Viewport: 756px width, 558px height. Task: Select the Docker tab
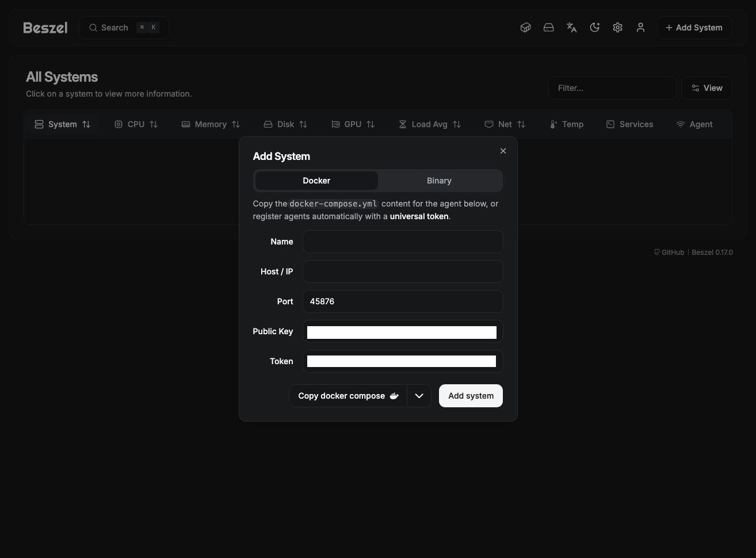316,181
